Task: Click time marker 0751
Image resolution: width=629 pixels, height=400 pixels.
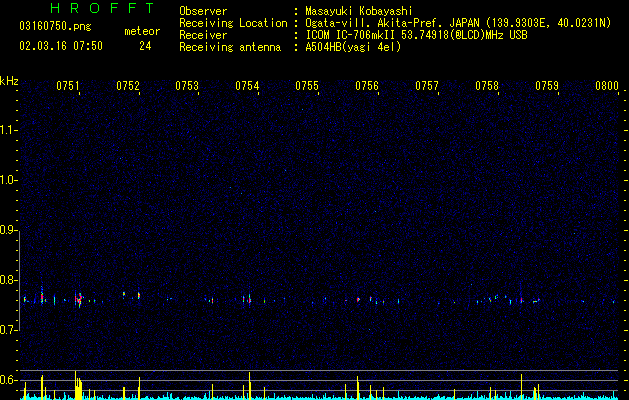Action: coord(67,86)
